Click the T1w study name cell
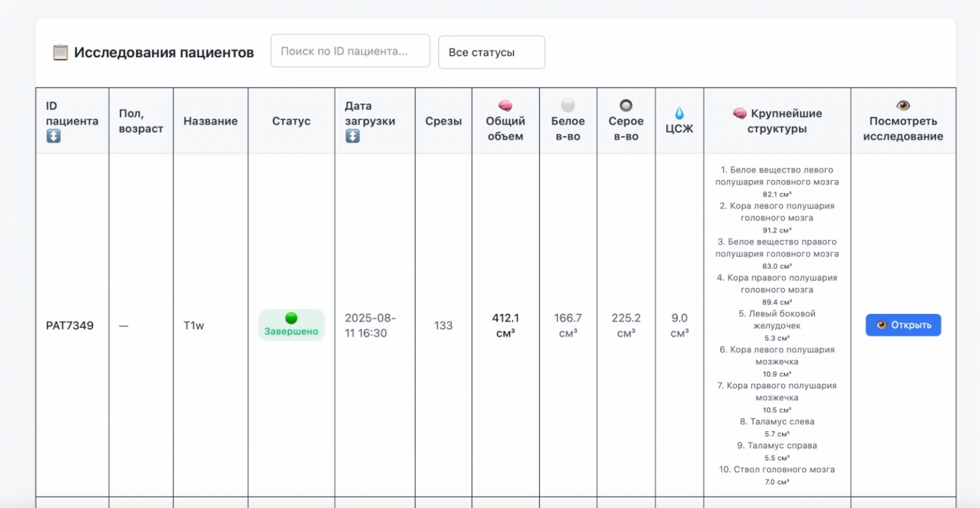The height and width of the screenshot is (508, 980). [193, 325]
